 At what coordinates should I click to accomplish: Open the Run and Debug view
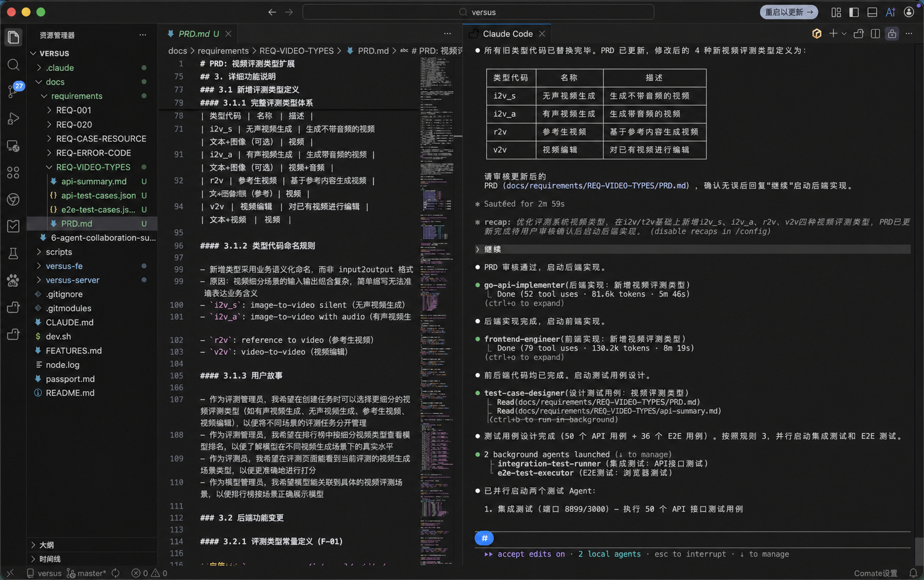pos(13,119)
